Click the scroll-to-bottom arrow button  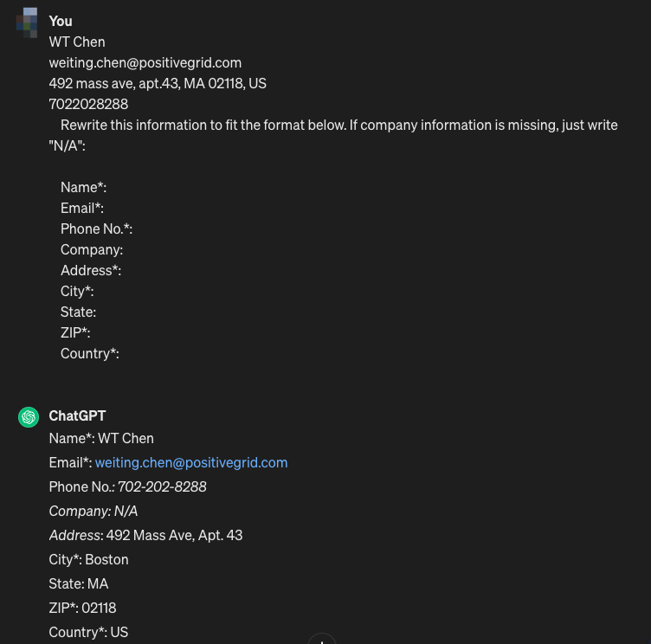click(322, 640)
